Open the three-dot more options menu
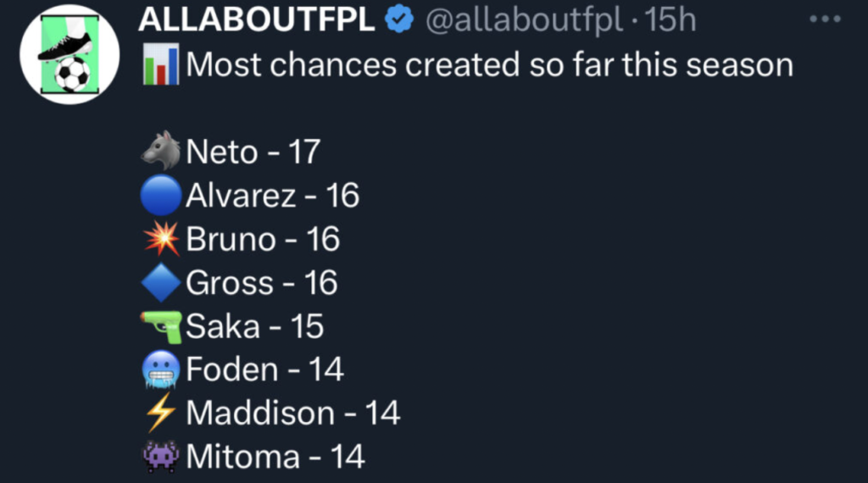The image size is (868, 483). click(x=824, y=19)
